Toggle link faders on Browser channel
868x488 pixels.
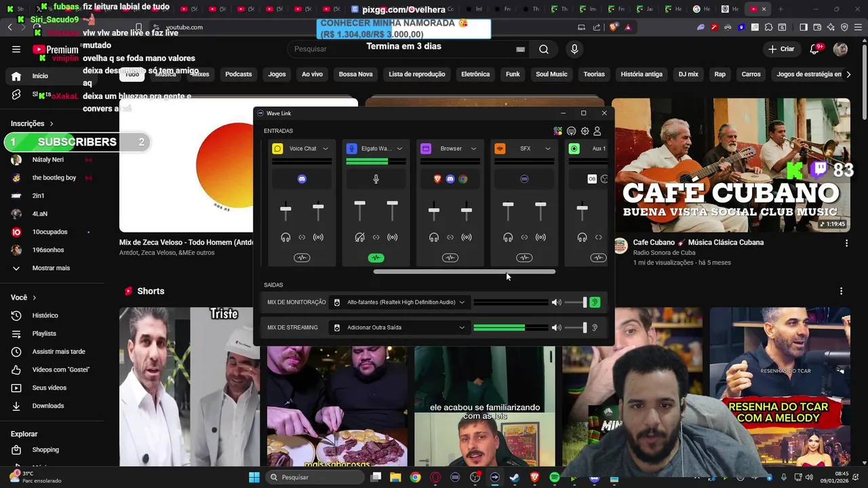pos(450,237)
